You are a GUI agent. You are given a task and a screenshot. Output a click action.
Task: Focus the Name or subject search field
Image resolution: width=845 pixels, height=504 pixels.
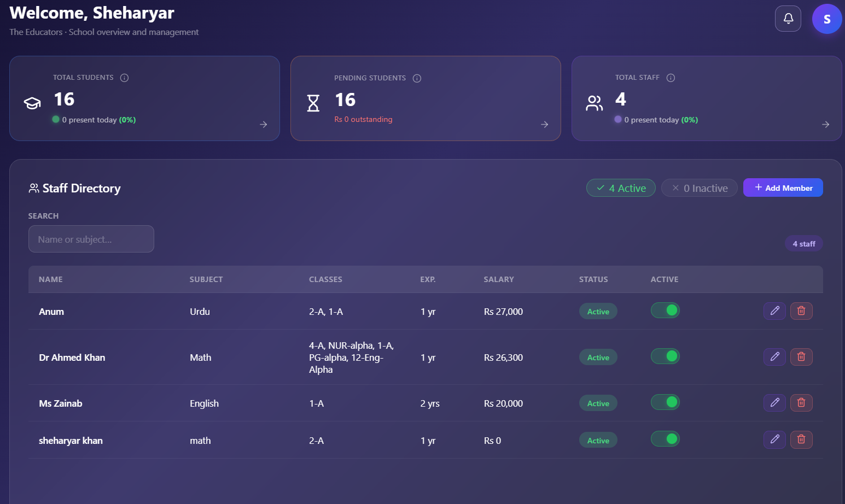coord(91,239)
